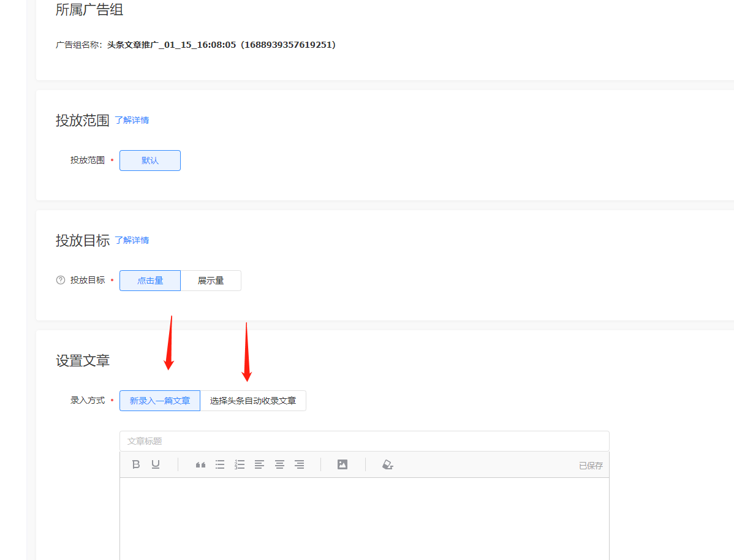Image resolution: width=734 pixels, height=560 pixels.
Task: Click the 已保存 status text
Action: 591,466
